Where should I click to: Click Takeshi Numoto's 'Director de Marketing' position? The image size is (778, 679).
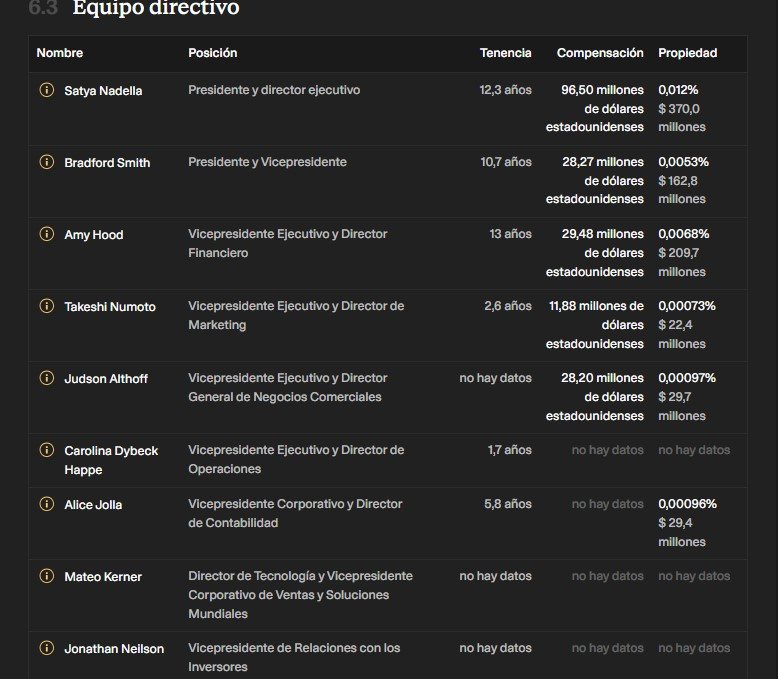tap(296, 315)
